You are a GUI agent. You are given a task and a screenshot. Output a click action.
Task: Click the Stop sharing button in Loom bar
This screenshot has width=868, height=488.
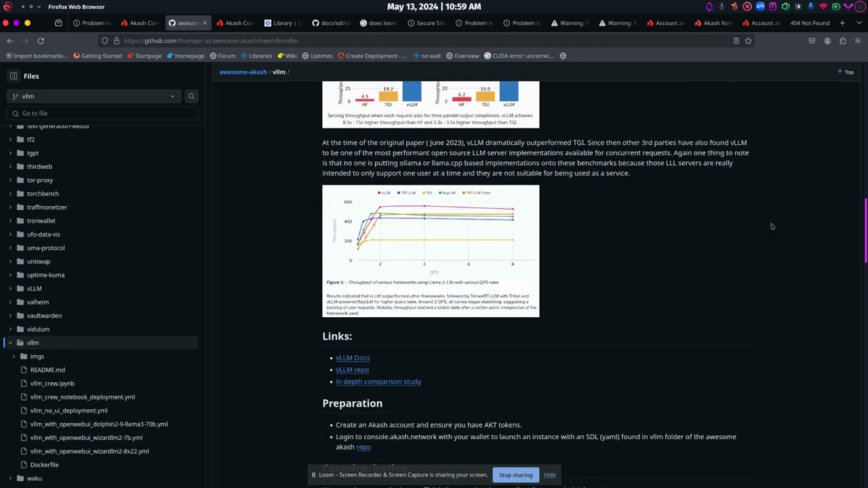pos(515,474)
